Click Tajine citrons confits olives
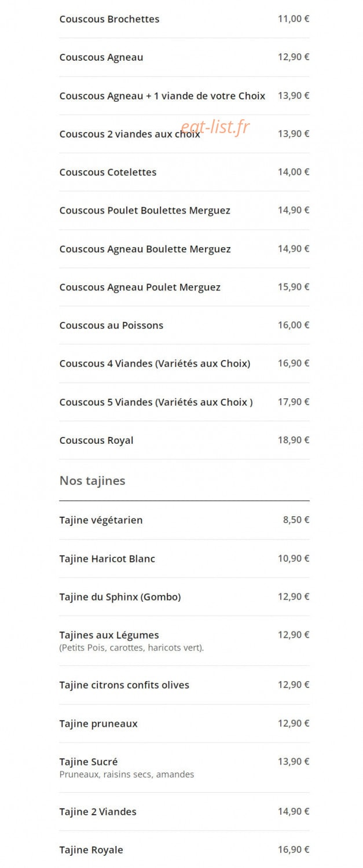The width and height of the screenshot is (363, 868). click(x=184, y=685)
